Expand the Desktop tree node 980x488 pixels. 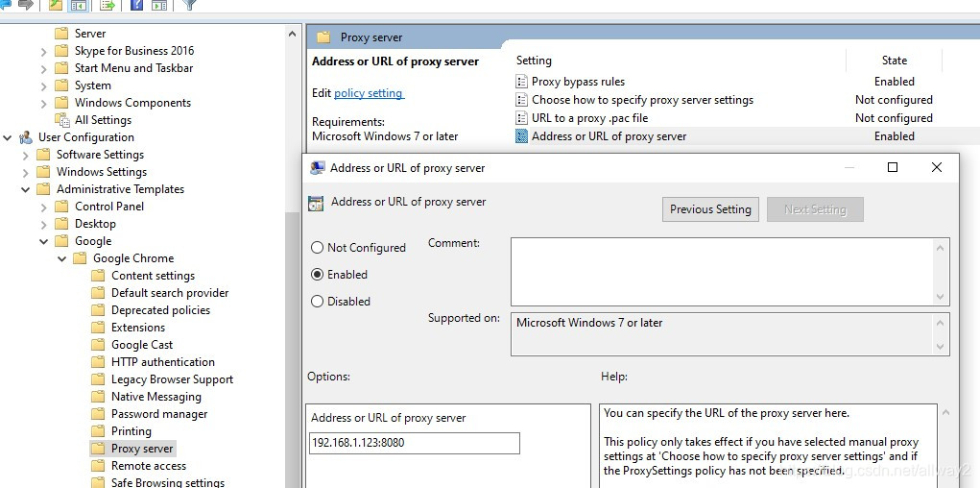43,224
